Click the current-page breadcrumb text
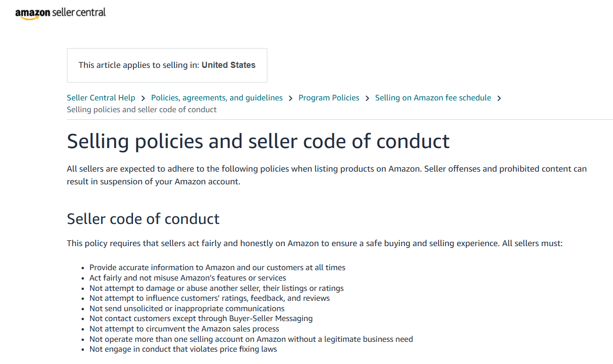The image size is (613, 364). 141,109
